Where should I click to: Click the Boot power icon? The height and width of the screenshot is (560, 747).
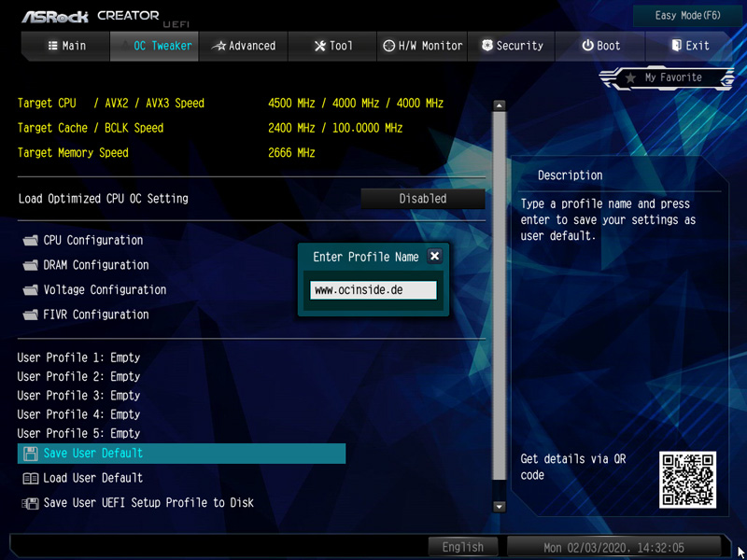(x=587, y=46)
